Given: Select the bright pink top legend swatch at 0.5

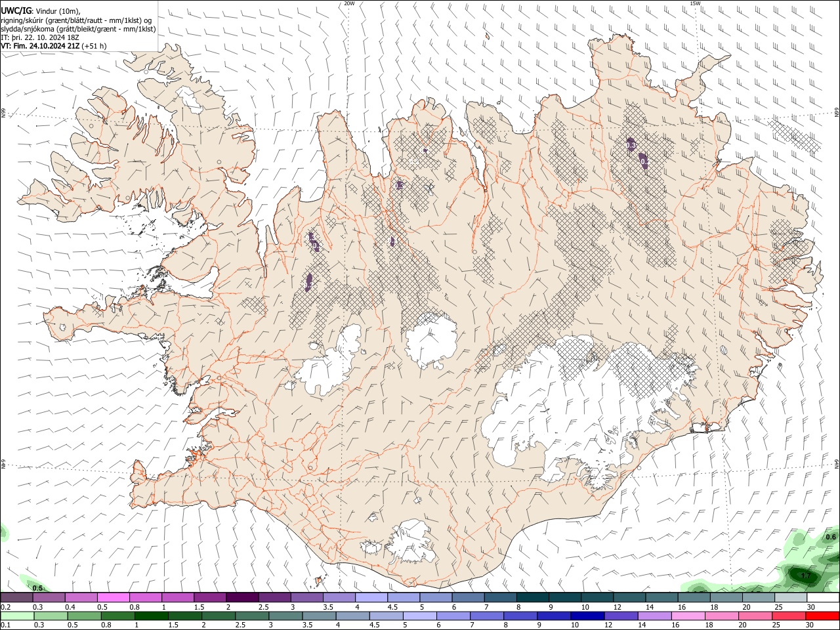Looking at the screenshot, I should pos(113,597).
